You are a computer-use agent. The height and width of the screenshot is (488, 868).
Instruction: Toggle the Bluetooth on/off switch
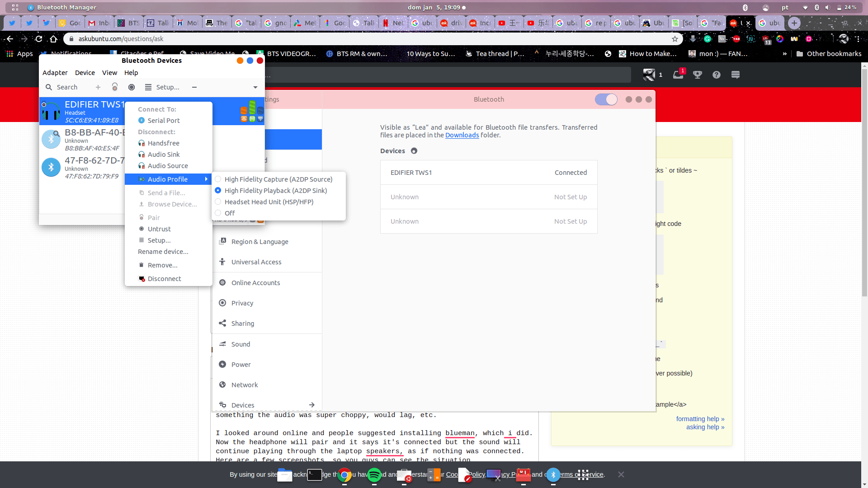coord(606,99)
